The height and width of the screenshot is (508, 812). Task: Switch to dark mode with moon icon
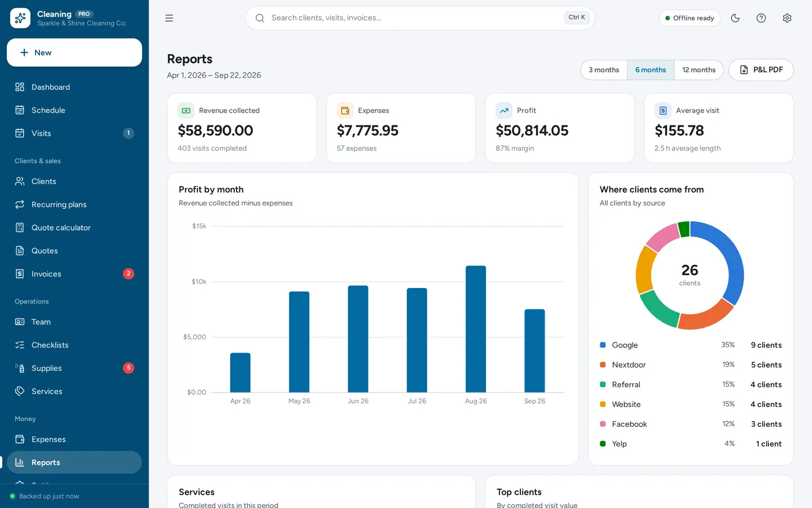click(735, 18)
